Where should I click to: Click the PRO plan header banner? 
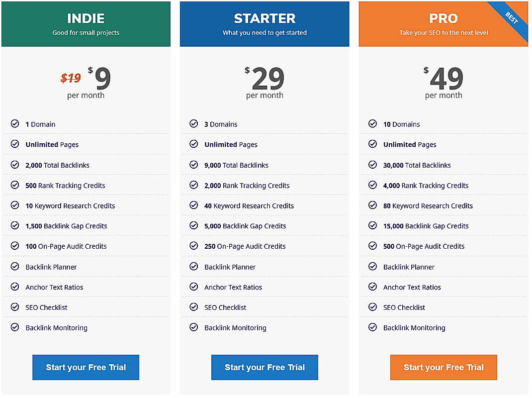coord(438,22)
